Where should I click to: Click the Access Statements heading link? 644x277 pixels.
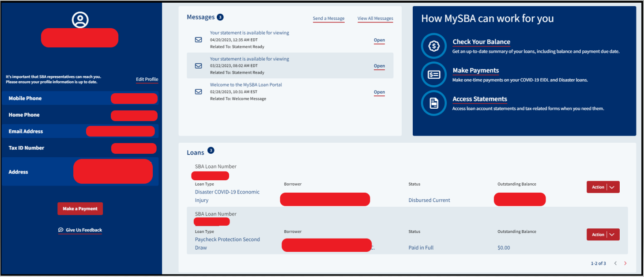point(479,99)
